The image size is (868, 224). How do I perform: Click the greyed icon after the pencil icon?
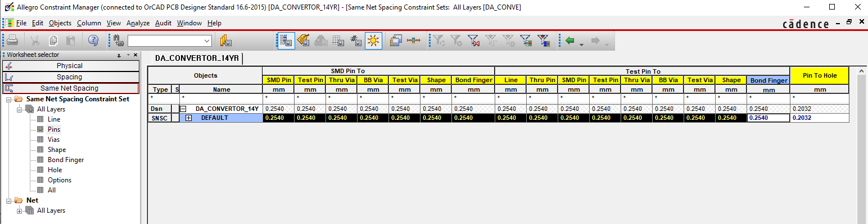click(x=321, y=41)
